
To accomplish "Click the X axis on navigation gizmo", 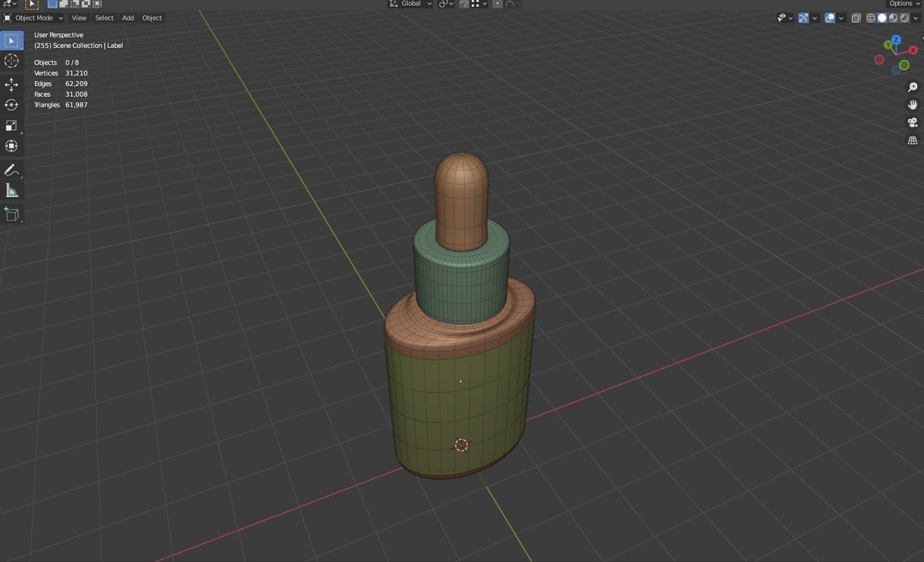I will tap(913, 50).
